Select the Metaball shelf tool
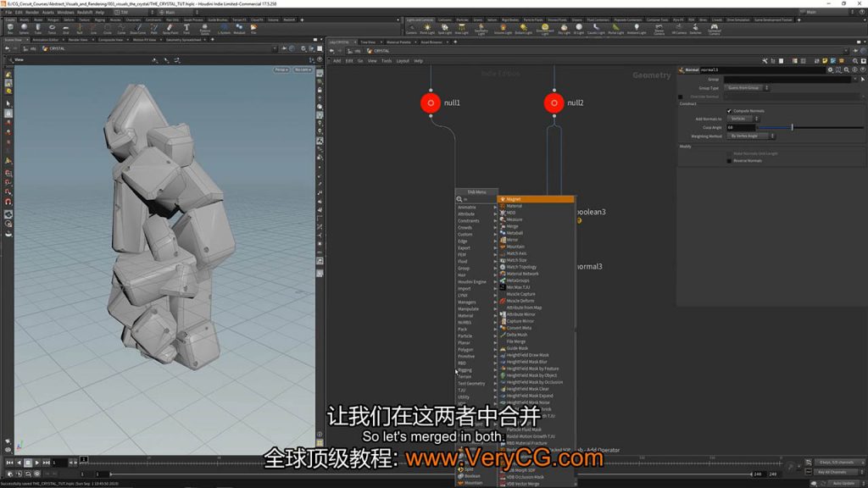Viewport: 868px width, 488px height. (x=239, y=28)
